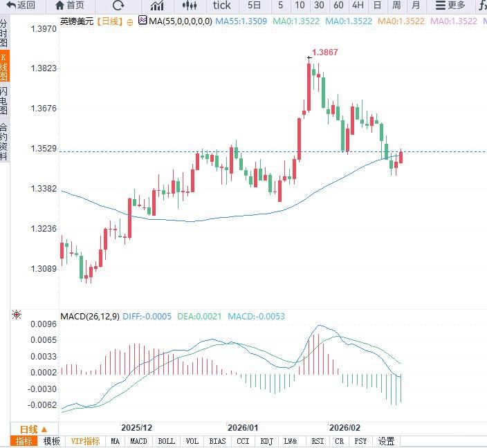Screen dimensions: 487x448
Task: Click the MA(55,0,0,0,0,0) indicator label
Action: pos(181,21)
